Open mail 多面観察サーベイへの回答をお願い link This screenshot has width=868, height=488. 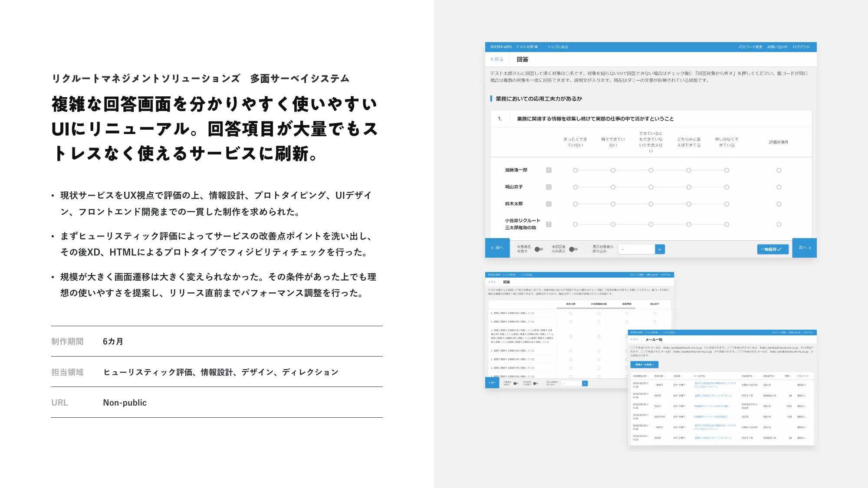click(x=711, y=406)
